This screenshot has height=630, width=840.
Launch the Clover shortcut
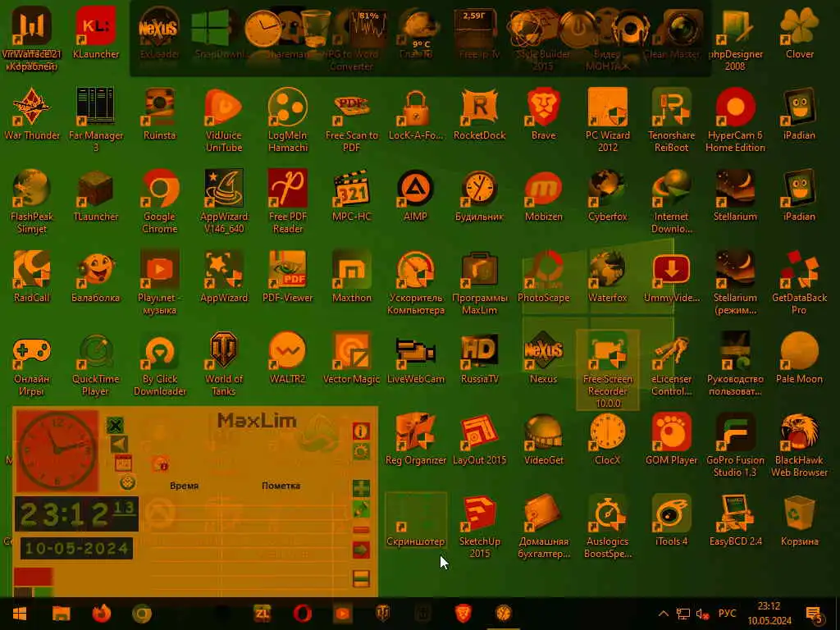[x=799, y=33]
